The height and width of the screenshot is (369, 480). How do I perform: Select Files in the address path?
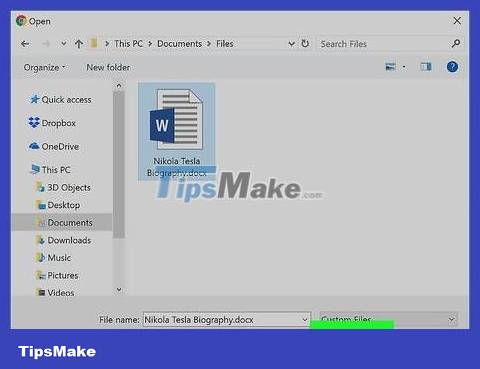225,44
